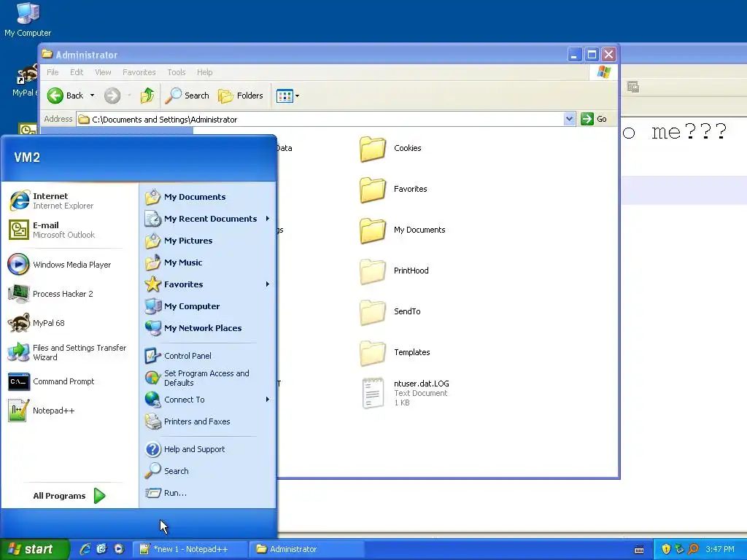747x560 pixels.
Task: Open Windows Media Player
Action: pyautogui.click(x=69, y=265)
